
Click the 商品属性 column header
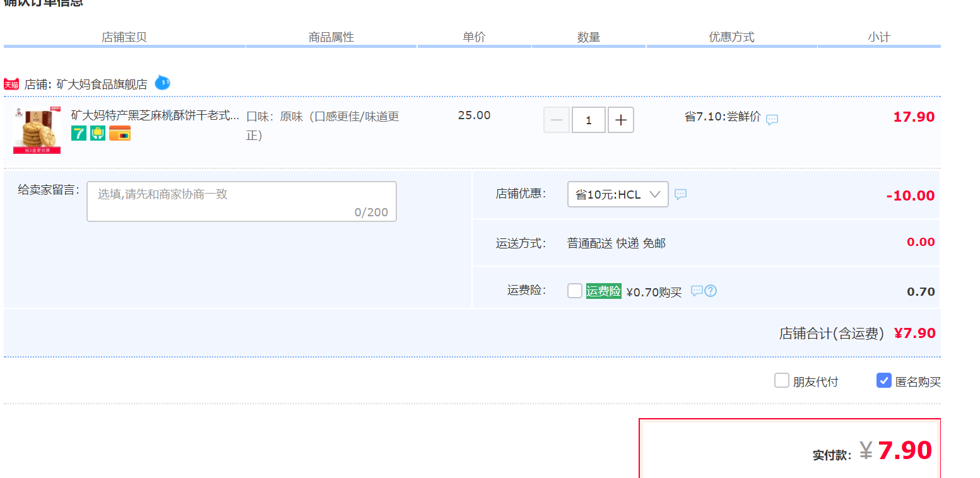[331, 37]
